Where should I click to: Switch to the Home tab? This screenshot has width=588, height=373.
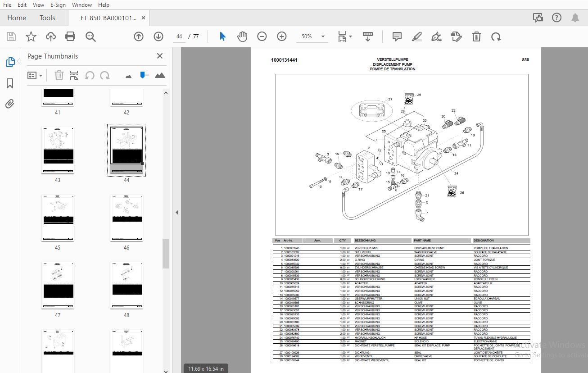tap(17, 18)
